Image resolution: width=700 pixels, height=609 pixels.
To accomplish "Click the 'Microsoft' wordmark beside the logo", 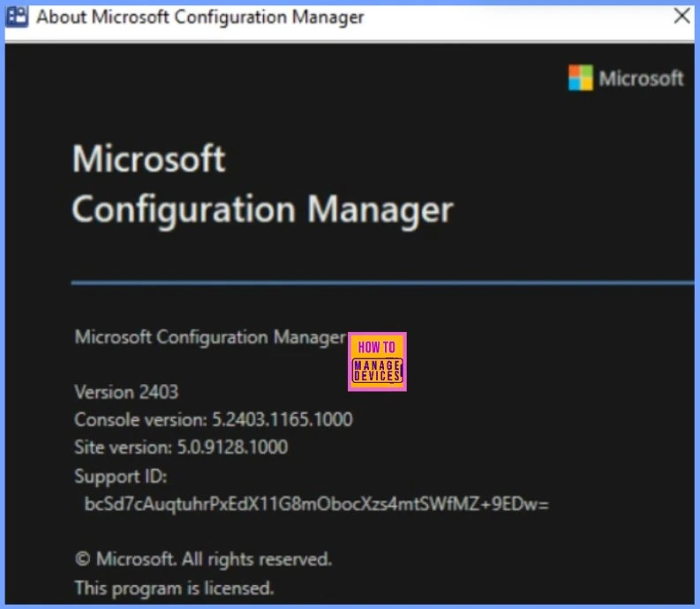I will click(x=641, y=79).
